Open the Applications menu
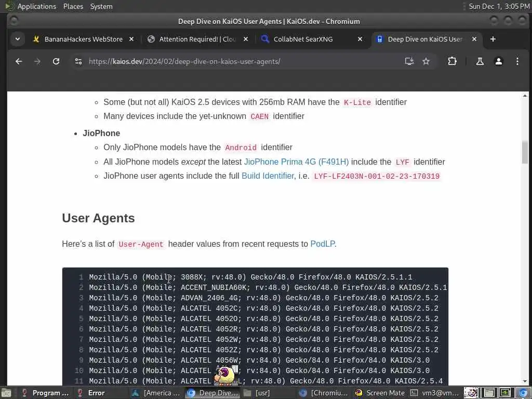Viewport: 532px width, 399px height. coord(37,6)
